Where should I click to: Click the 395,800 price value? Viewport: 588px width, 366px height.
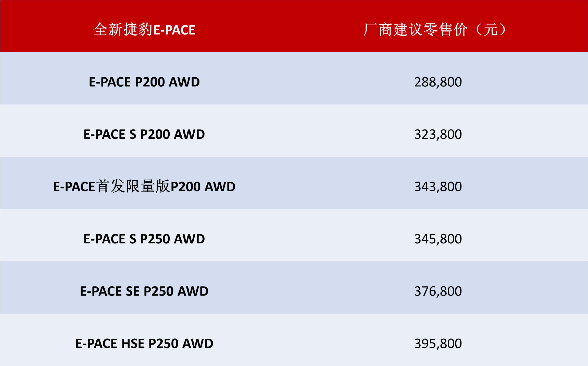coord(438,344)
